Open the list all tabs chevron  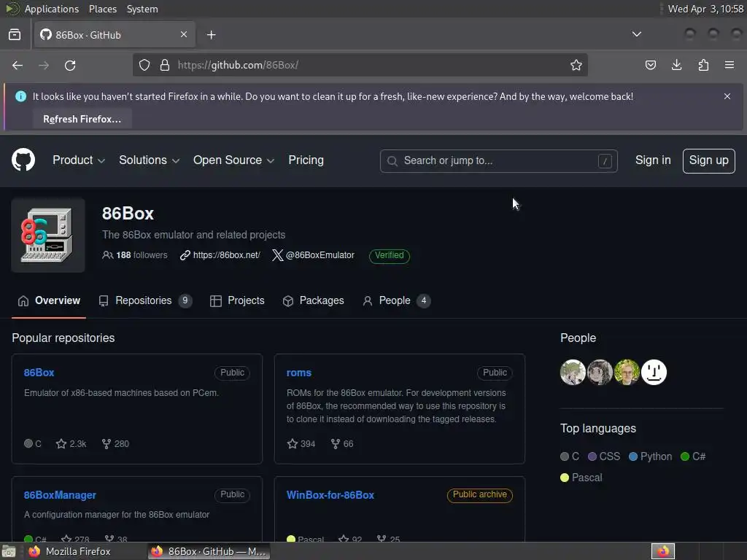pyautogui.click(x=636, y=34)
